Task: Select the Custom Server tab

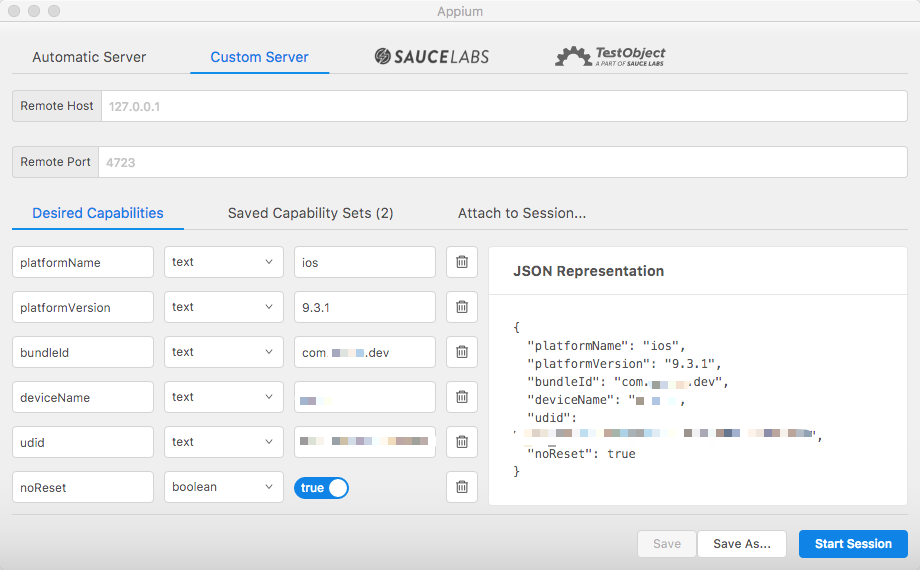Action: click(x=259, y=57)
